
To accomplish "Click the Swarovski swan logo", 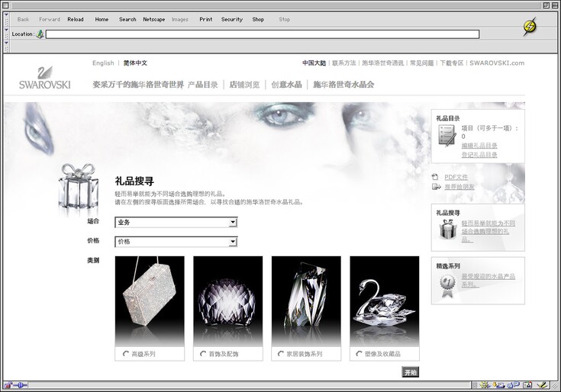I will pos(45,78).
